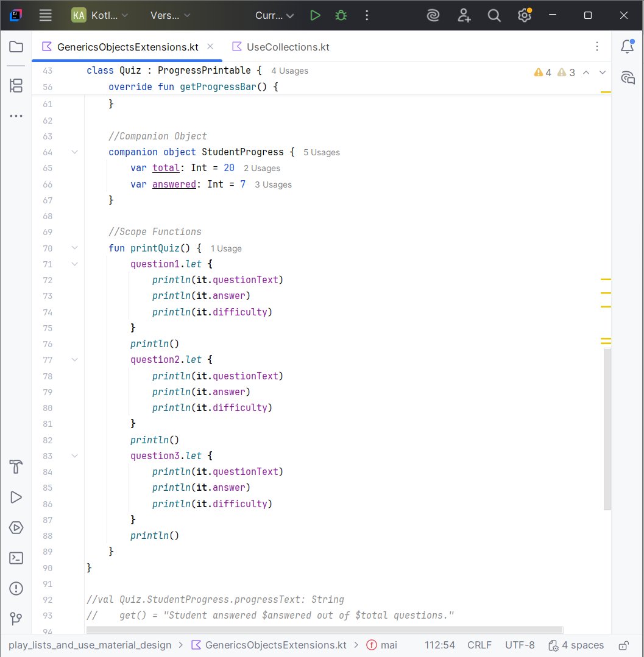Build the project with the hammer icon

point(16,466)
